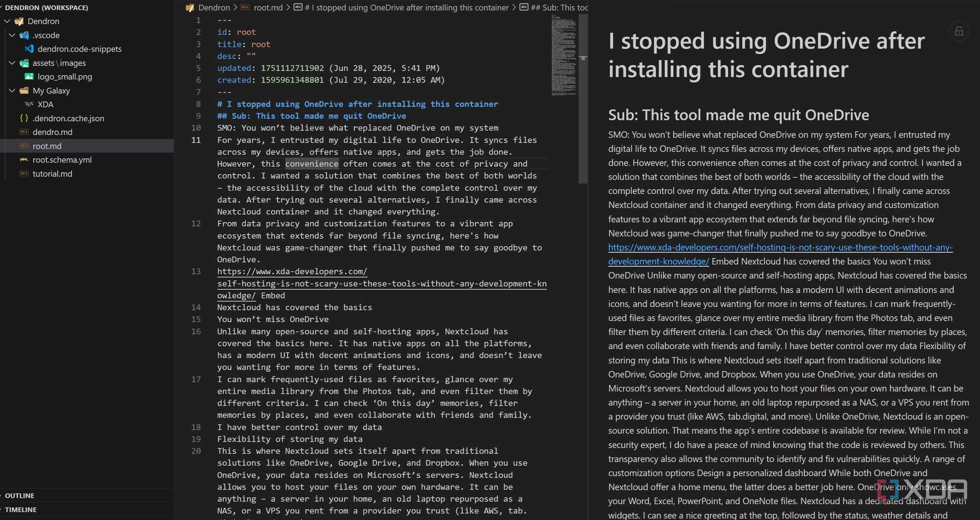The width and height of the screenshot is (980, 520).
Task: Expand the TIMELINE section
Action: tap(21, 509)
